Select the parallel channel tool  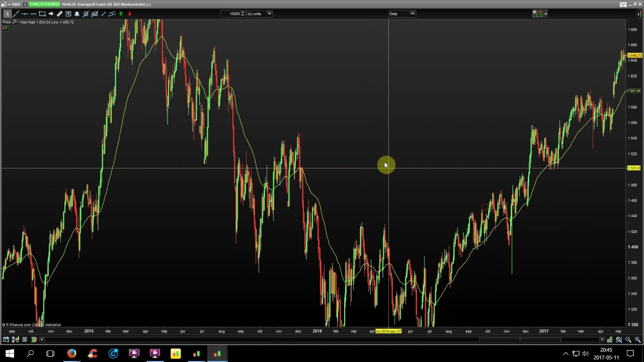click(x=112, y=14)
